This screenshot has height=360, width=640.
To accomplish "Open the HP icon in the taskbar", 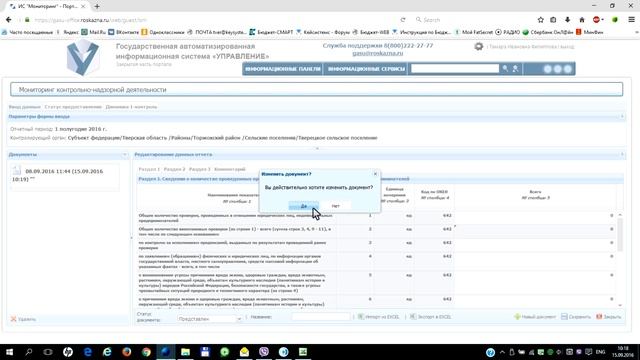I will click(68, 352).
